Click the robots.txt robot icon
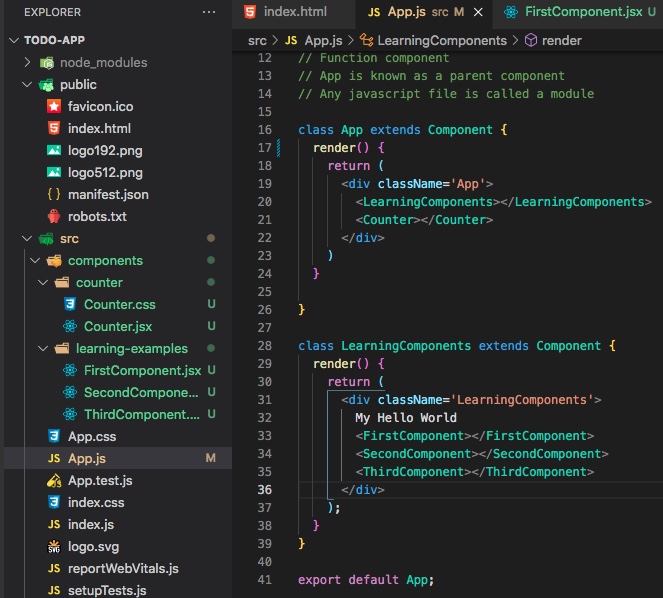The image size is (663, 598). [54, 216]
